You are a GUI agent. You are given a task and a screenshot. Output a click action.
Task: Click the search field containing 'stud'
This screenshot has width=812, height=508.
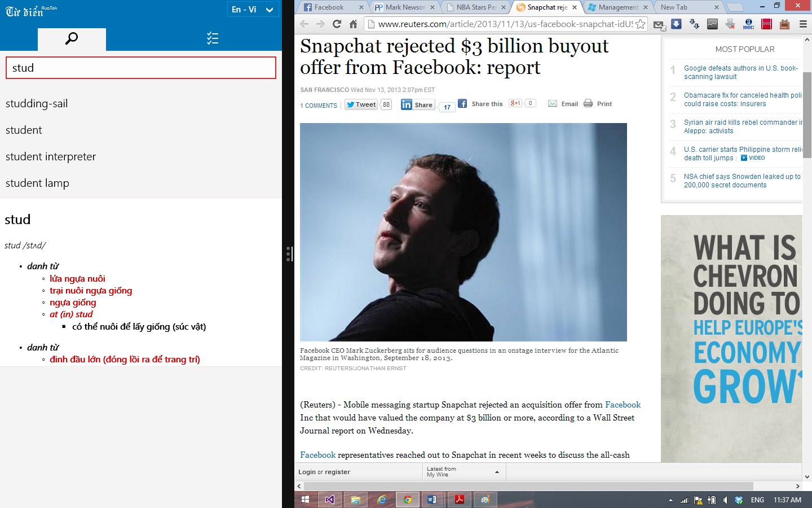141,68
